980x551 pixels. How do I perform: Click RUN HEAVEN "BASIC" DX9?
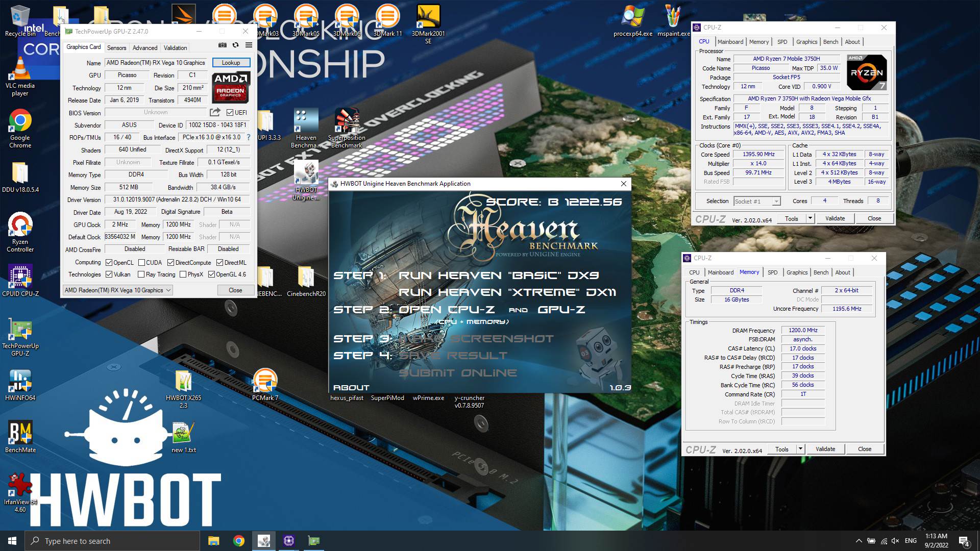click(498, 275)
